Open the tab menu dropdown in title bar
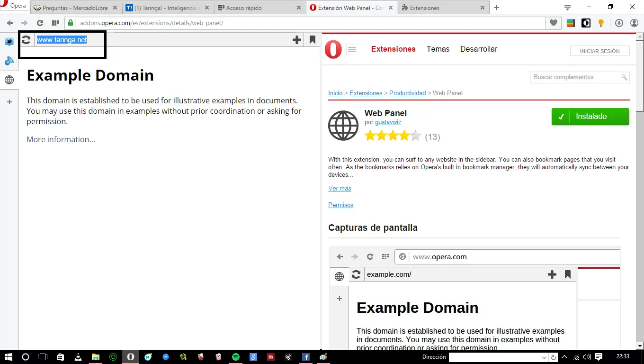 tap(567, 7)
